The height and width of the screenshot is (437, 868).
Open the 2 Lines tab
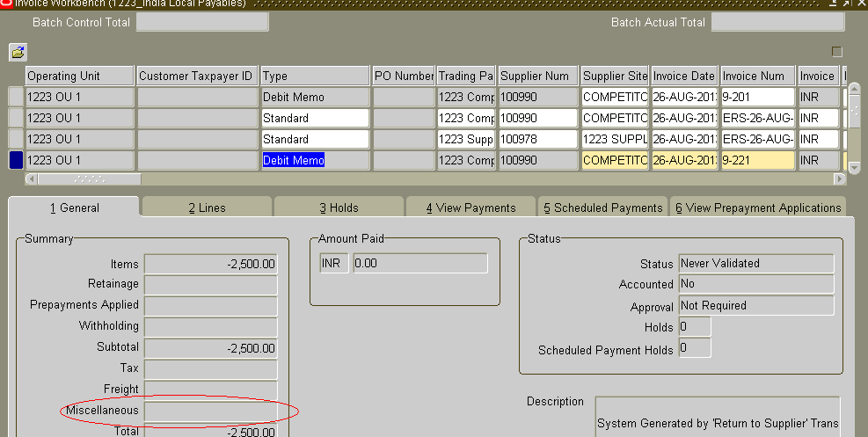point(207,208)
